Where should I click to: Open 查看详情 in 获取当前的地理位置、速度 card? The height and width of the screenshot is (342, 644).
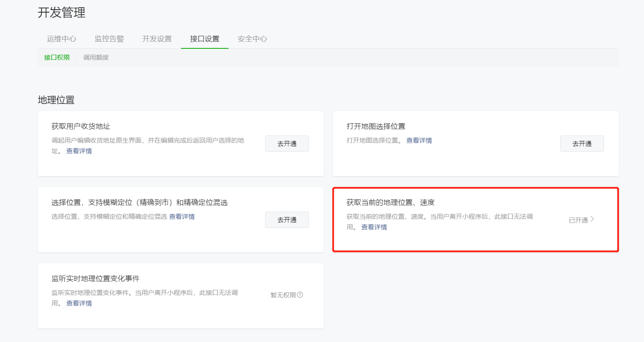point(374,227)
